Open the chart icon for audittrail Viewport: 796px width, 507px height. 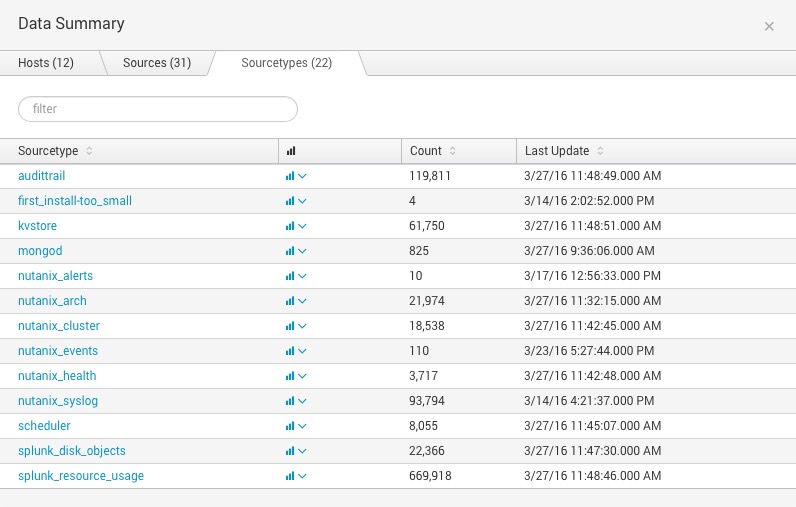click(x=290, y=176)
